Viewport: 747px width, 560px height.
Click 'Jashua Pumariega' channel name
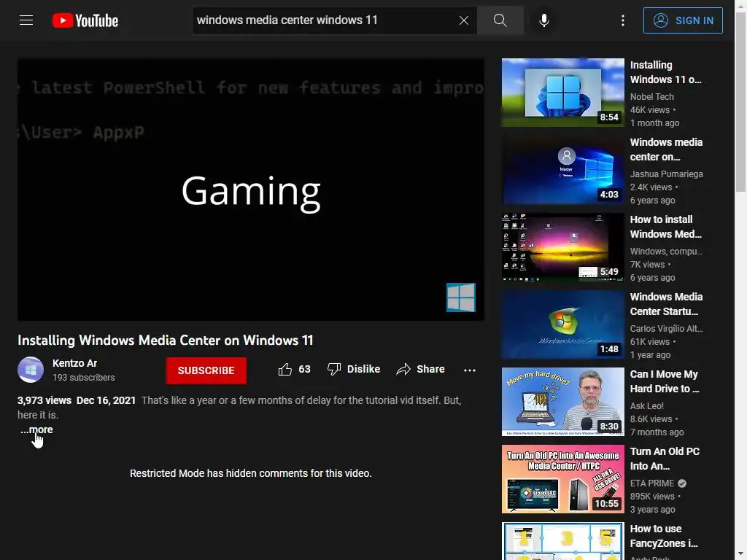tap(666, 174)
